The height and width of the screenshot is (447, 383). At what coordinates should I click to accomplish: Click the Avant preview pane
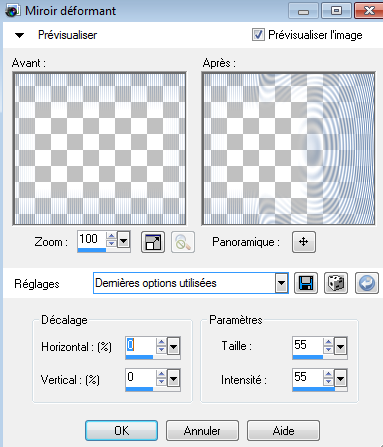coord(99,149)
